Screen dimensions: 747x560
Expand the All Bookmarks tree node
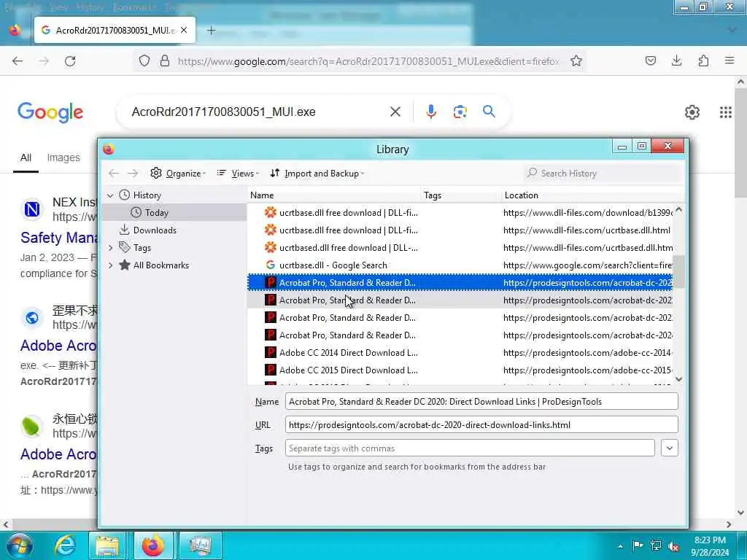click(111, 265)
